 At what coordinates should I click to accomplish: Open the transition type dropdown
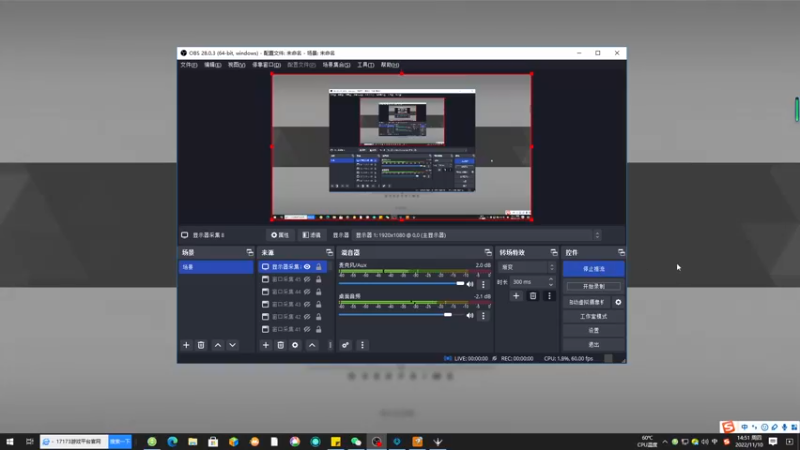[527, 267]
